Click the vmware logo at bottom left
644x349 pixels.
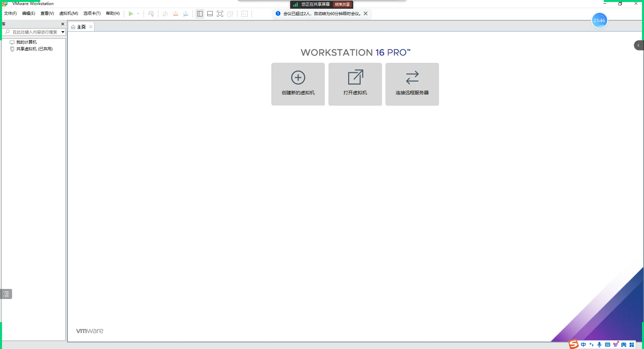click(90, 331)
